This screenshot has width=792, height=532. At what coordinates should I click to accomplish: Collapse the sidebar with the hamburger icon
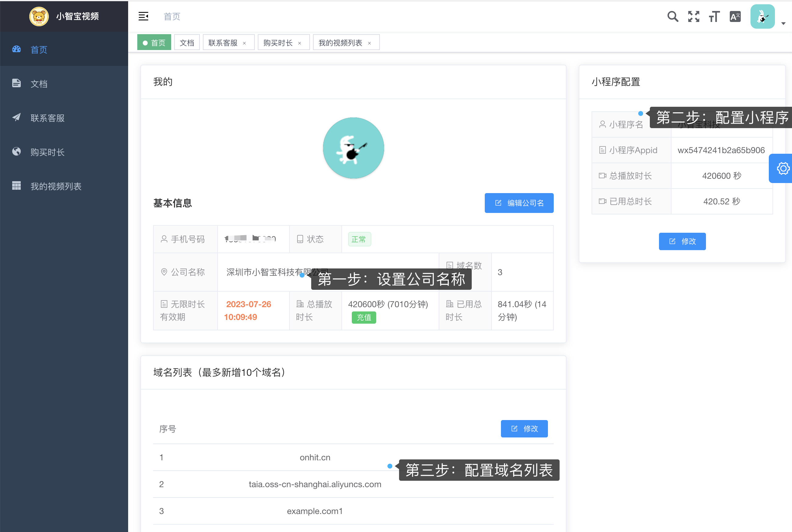tap(143, 16)
